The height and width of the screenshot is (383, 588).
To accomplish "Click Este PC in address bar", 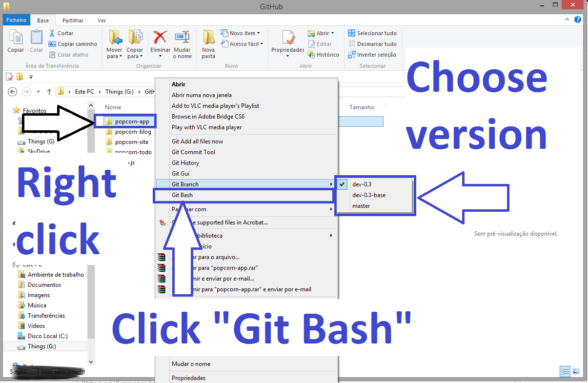I will click(x=85, y=92).
